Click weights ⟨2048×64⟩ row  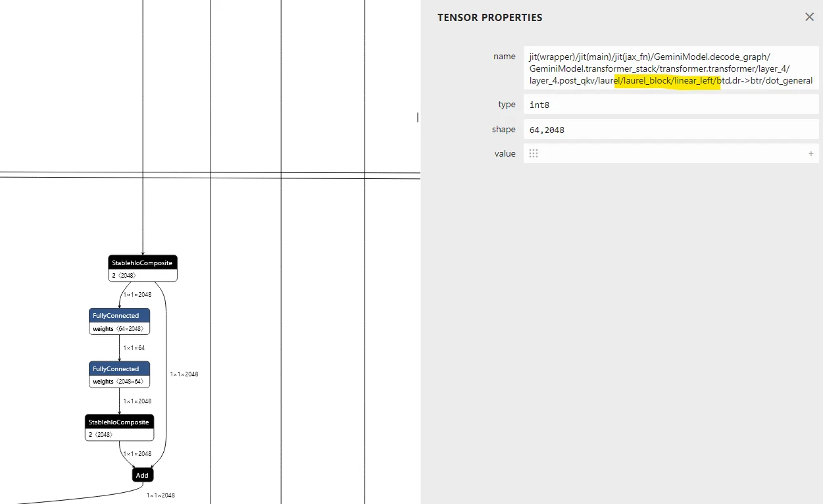coord(119,382)
